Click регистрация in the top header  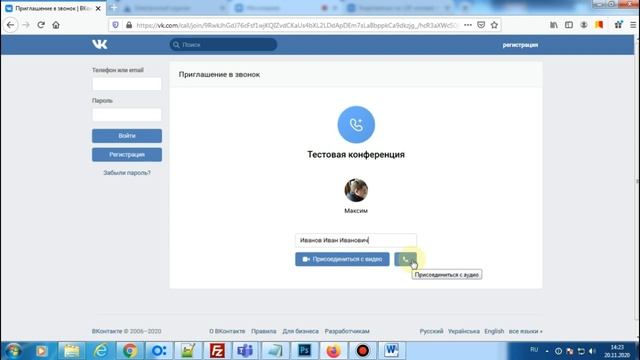click(520, 45)
